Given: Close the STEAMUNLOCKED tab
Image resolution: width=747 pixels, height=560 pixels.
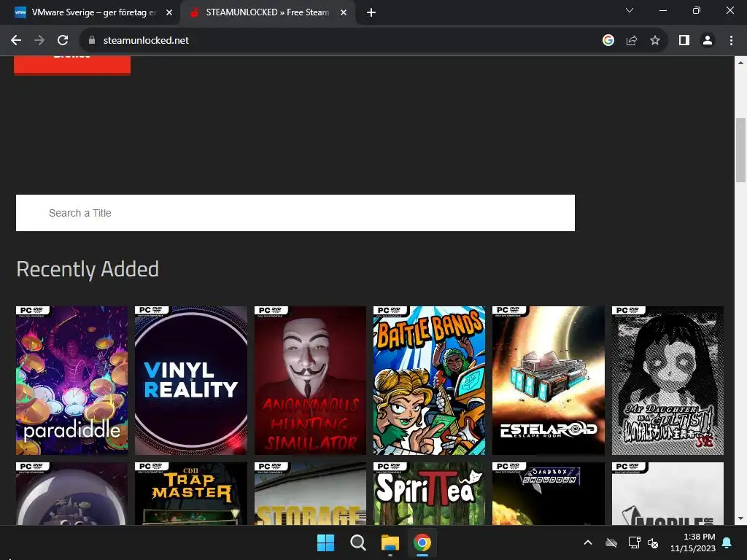Looking at the screenshot, I should point(344,13).
